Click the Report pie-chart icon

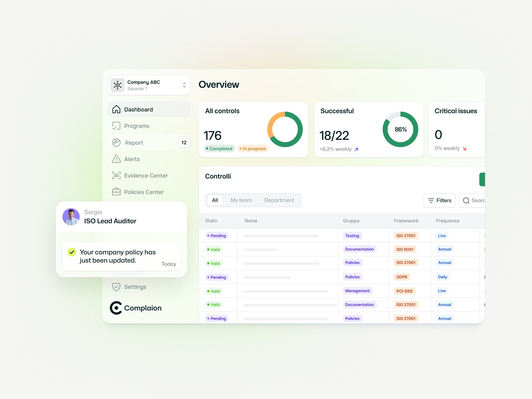[116, 142]
